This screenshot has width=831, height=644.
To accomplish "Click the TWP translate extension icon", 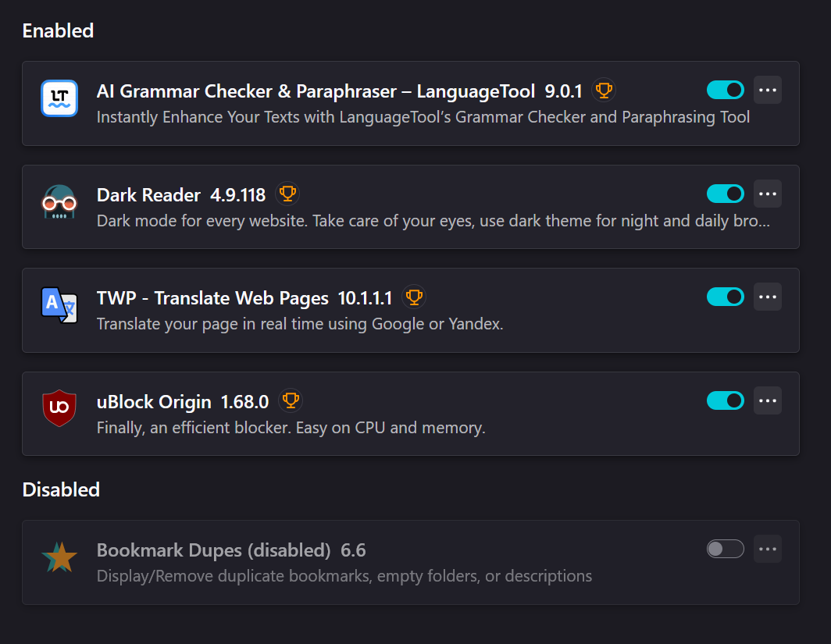I will pos(59,305).
